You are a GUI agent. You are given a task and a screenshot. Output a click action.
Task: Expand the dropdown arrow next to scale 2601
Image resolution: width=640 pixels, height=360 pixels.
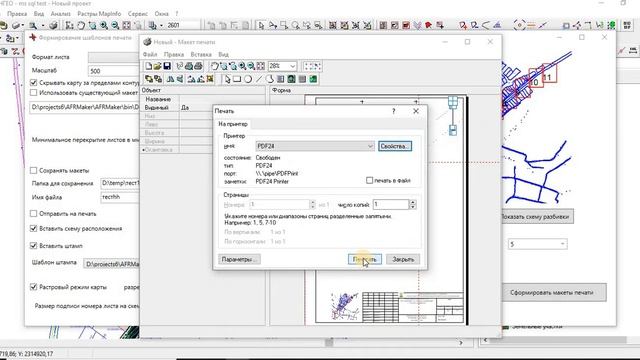tap(161, 25)
